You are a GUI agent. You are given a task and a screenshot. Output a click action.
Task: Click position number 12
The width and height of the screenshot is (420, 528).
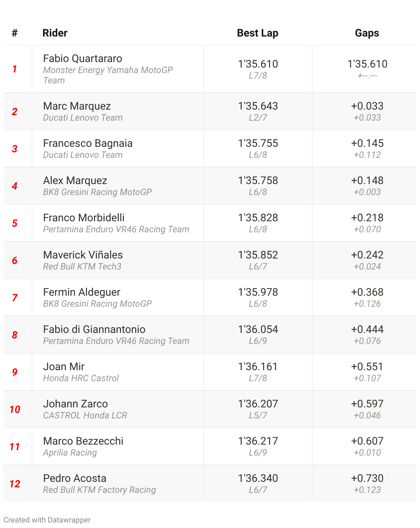pos(15,484)
